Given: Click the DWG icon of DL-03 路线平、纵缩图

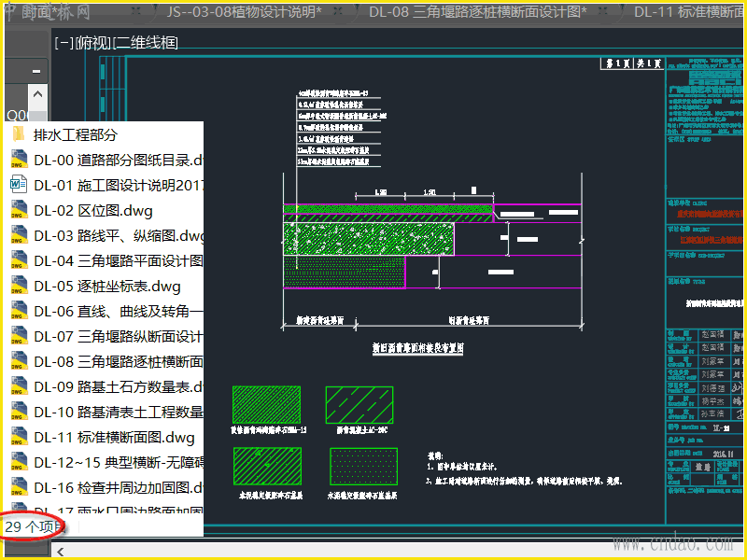Looking at the screenshot, I should pos(19,235).
